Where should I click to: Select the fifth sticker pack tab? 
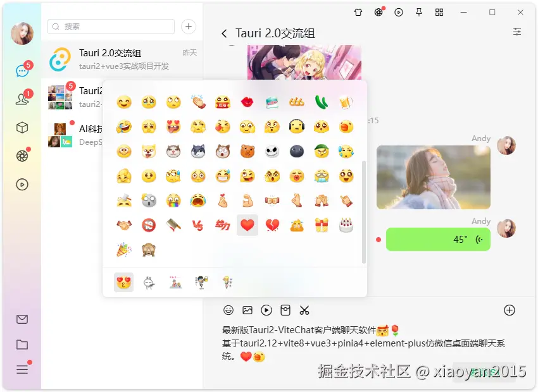[x=227, y=283]
